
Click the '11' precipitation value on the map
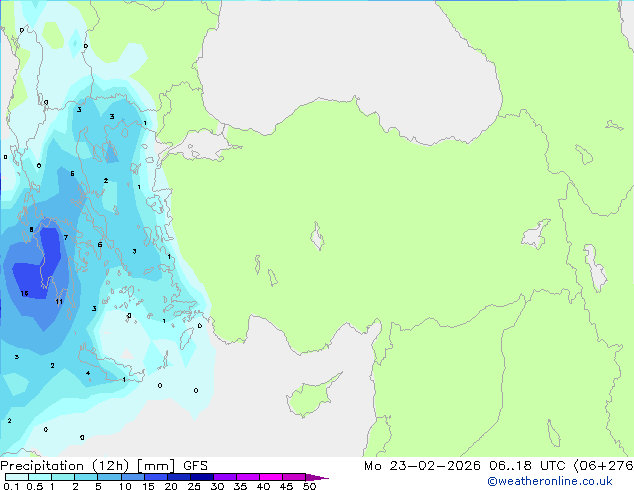pyautogui.click(x=59, y=302)
